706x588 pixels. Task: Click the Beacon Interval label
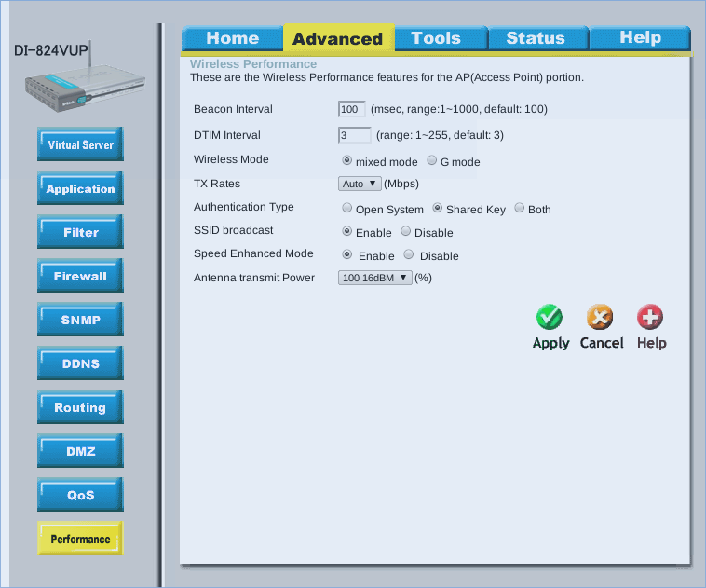coord(233,109)
